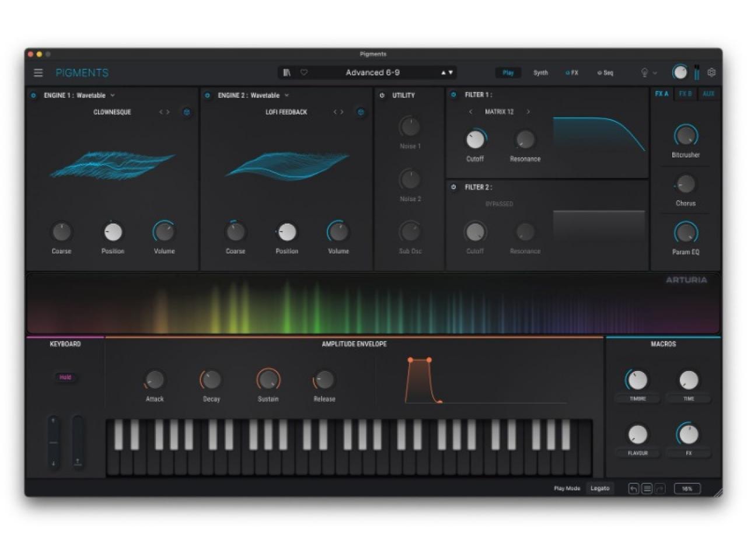This screenshot has width=747, height=560.
Task: Click the TIME macro label
Action: click(x=689, y=399)
